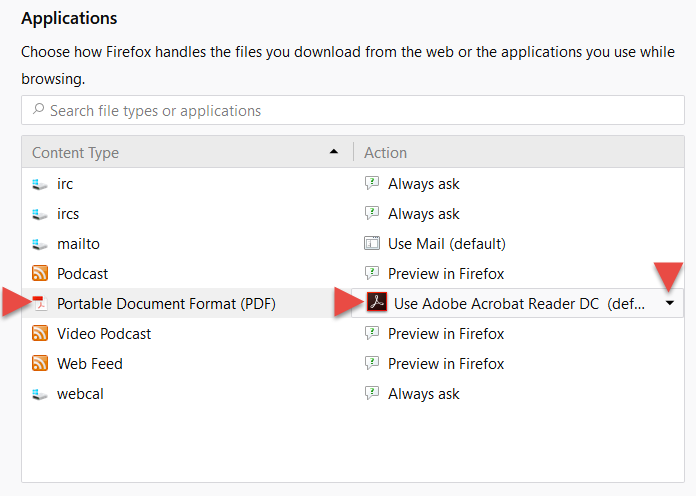Click the Action column header

tap(385, 153)
